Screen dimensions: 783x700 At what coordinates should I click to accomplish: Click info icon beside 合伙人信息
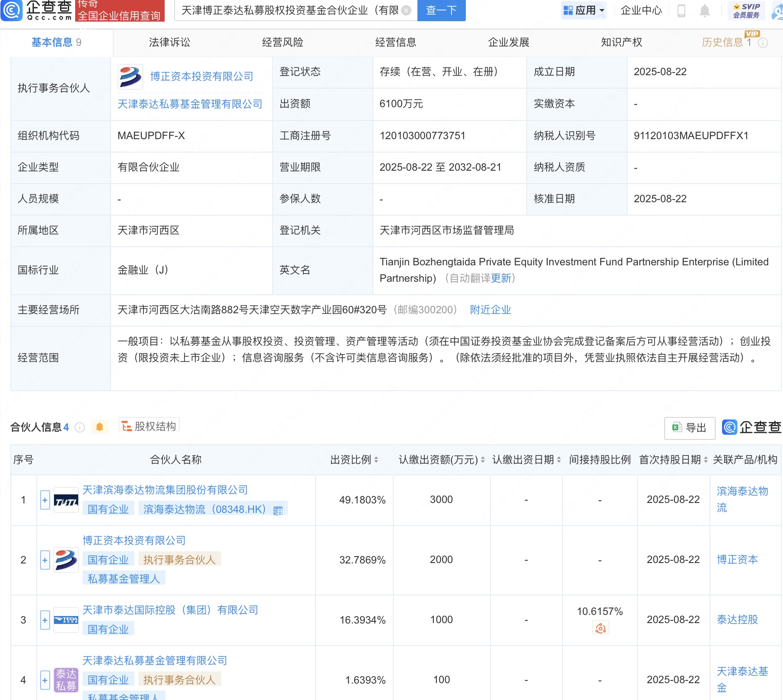coord(80,427)
